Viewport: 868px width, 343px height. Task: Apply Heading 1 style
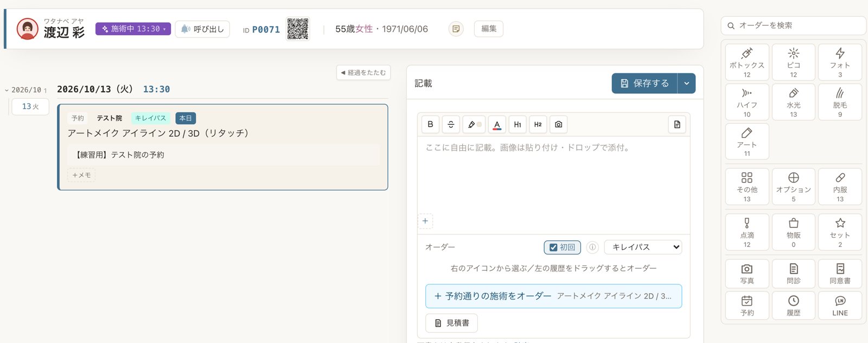click(518, 124)
